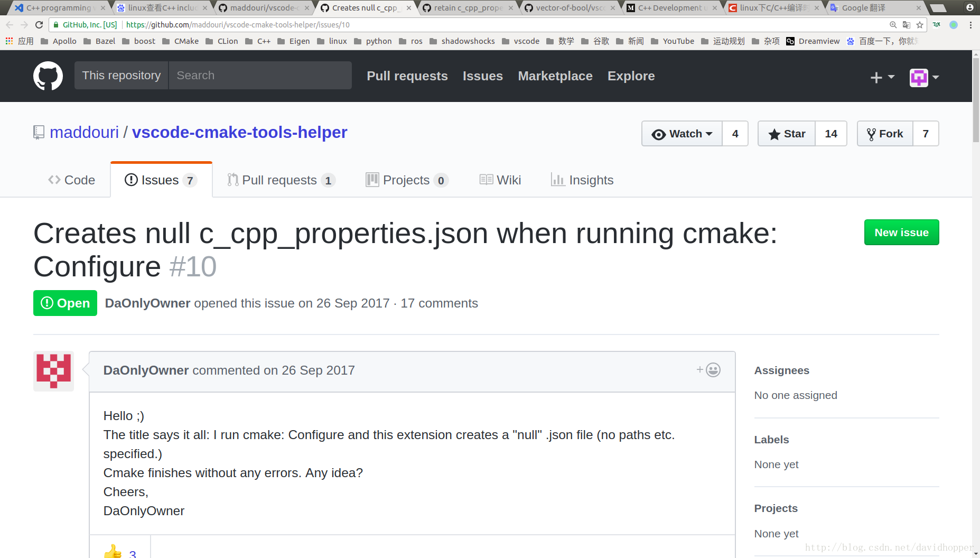Click the translate page icon in the address bar
This screenshot has width=980, height=558.
click(907, 25)
